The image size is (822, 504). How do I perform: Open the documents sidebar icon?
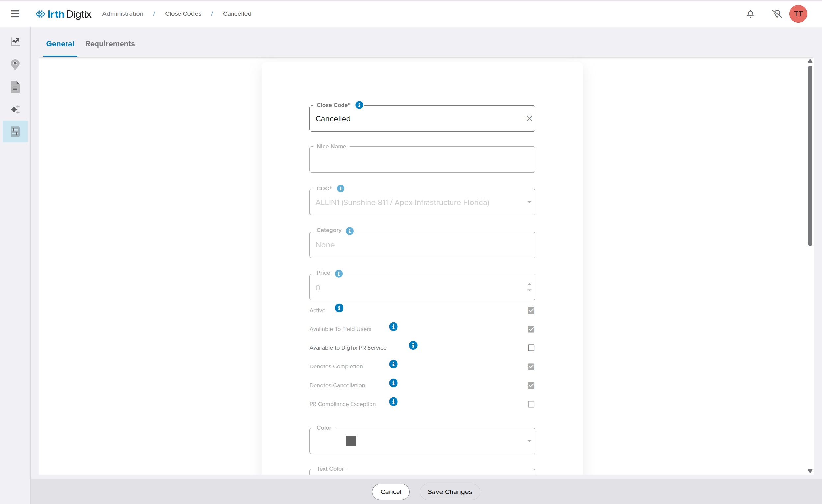tap(15, 87)
